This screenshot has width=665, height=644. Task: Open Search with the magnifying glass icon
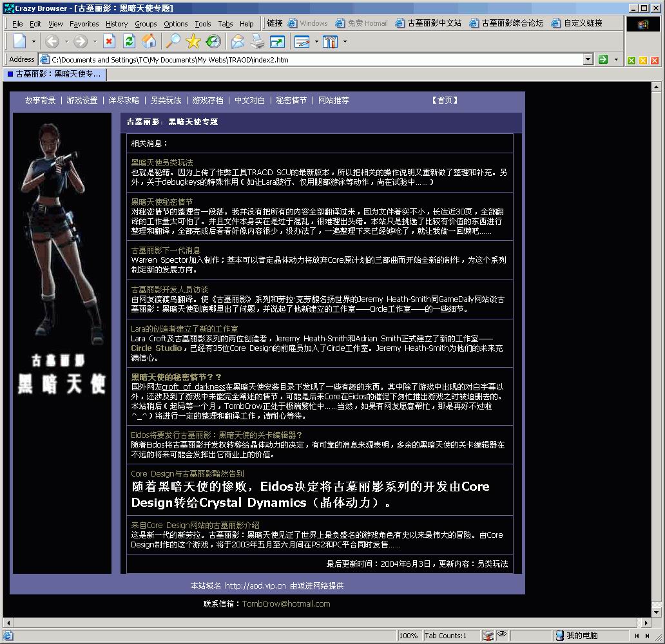coord(172,41)
